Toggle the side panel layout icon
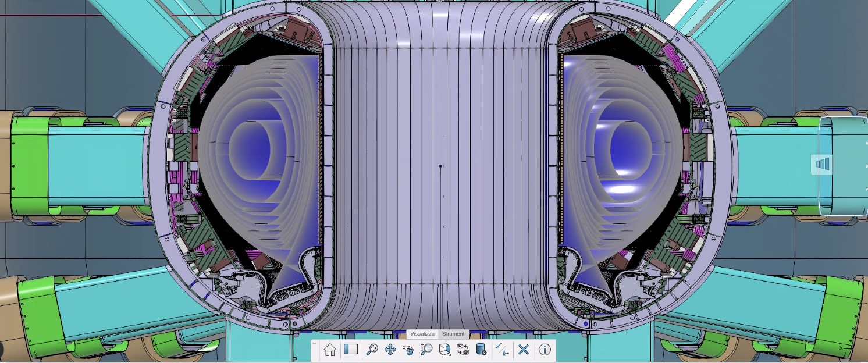The width and height of the screenshot is (868, 363). coord(350,350)
